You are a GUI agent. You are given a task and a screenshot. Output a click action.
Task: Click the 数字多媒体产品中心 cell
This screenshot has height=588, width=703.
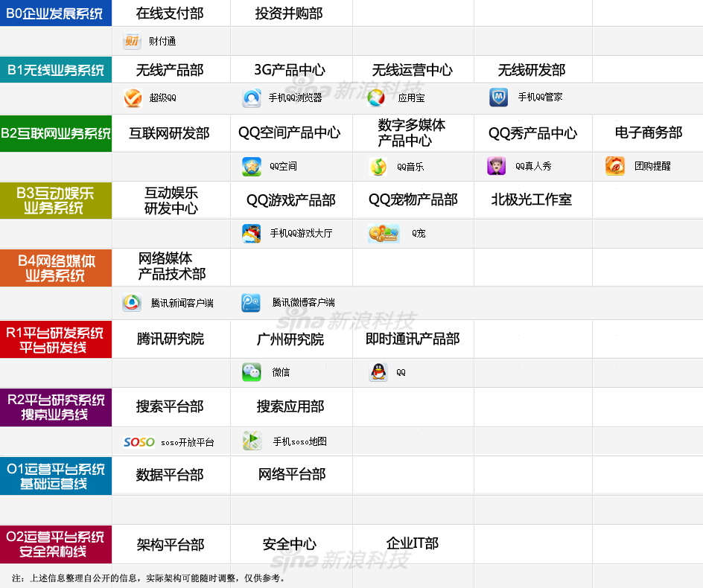(x=413, y=133)
